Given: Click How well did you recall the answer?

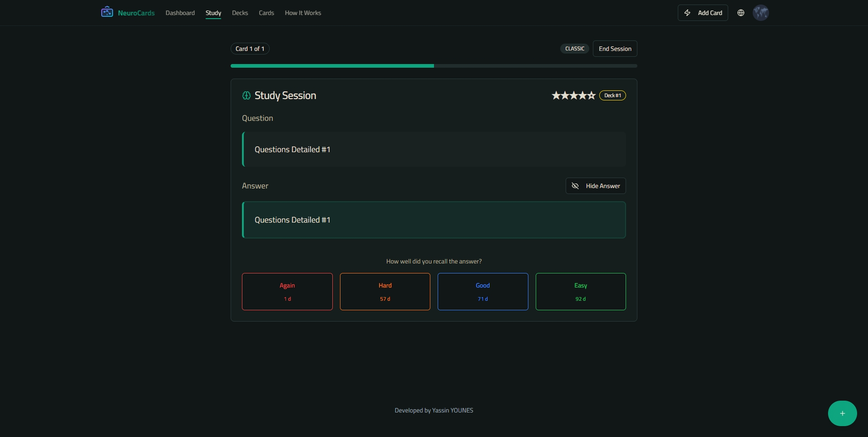Looking at the screenshot, I should pyautogui.click(x=434, y=261).
